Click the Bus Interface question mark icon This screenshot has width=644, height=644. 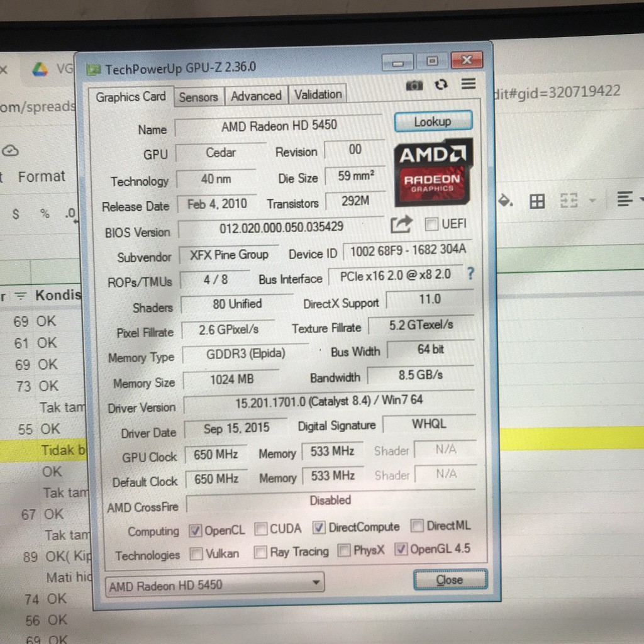[470, 273]
